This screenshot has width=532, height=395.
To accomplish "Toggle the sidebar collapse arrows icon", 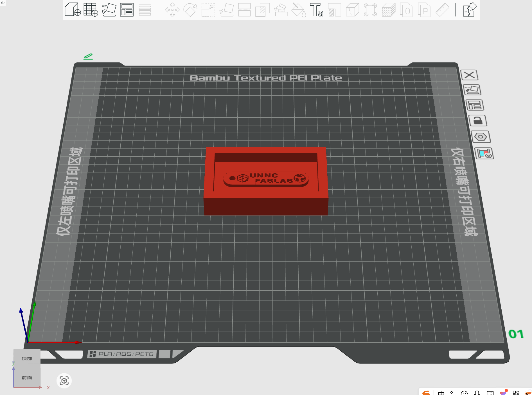I will pos(3,3).
